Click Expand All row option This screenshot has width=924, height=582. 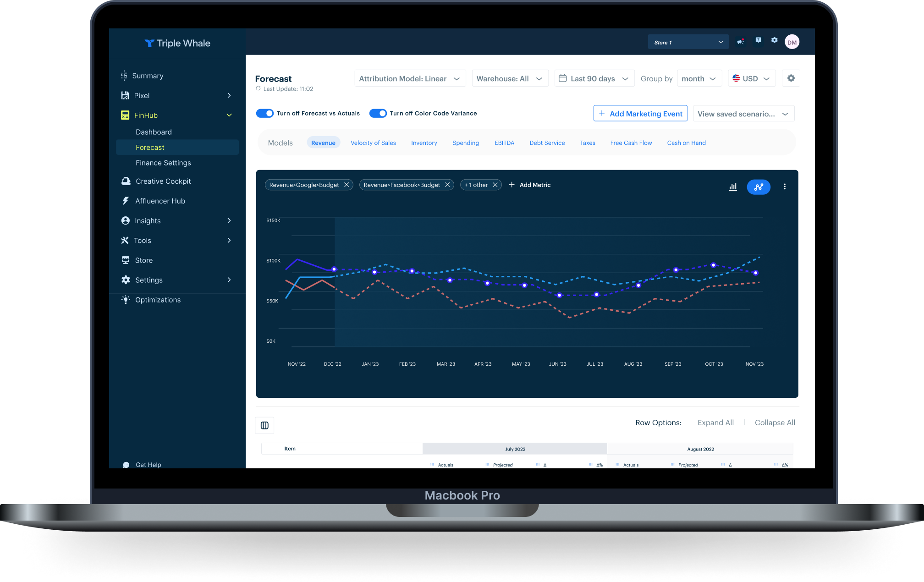point(715,423)
